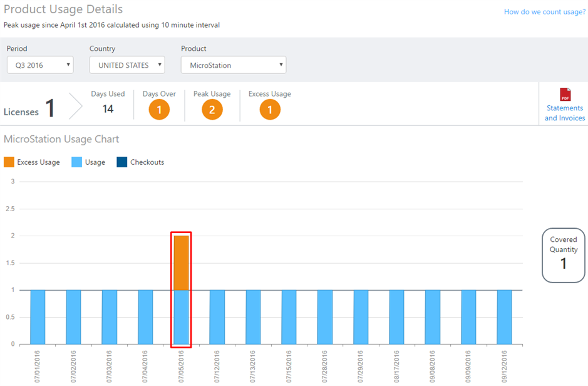This screenshot has width=588, height=386.
Task: Expand the Product dropdown showing MicroStation
Action: pos(234,65)
